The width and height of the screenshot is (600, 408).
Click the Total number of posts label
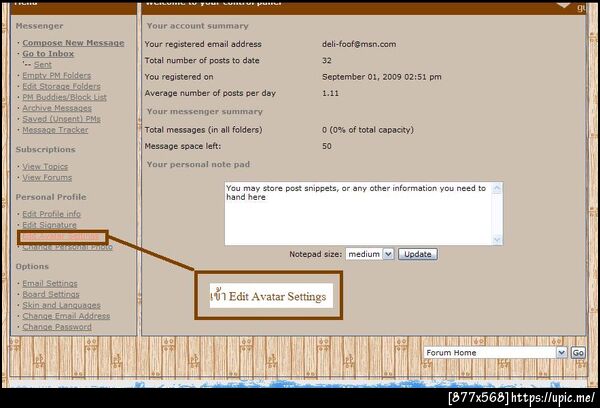(202, 60)
